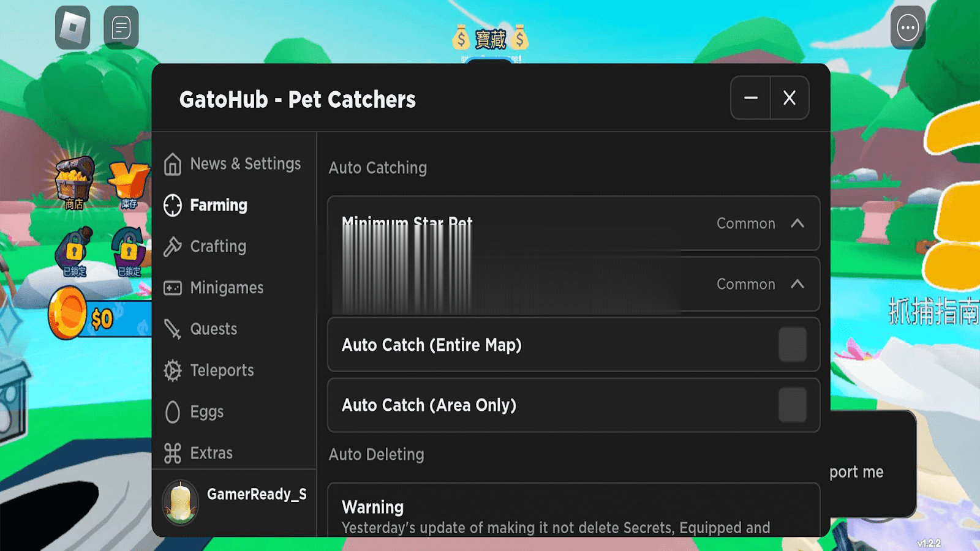Expand the Minimum Star Pet dropdown
980x551 pixels.
(x=797, y=223)
